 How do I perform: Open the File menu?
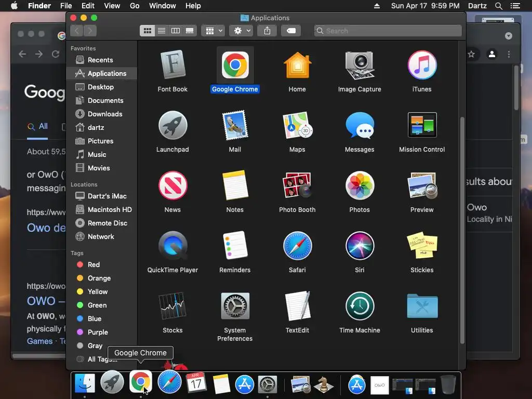(66, 6)
